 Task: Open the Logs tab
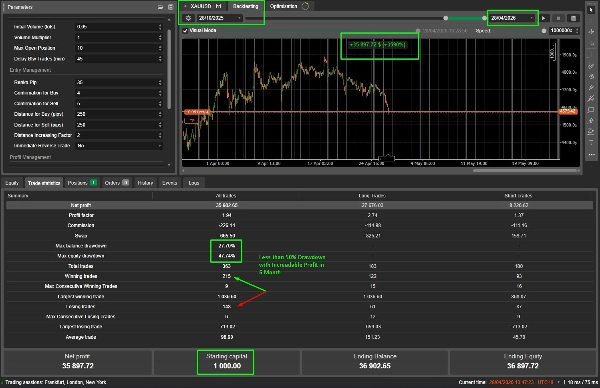click(x=194, y=183)
